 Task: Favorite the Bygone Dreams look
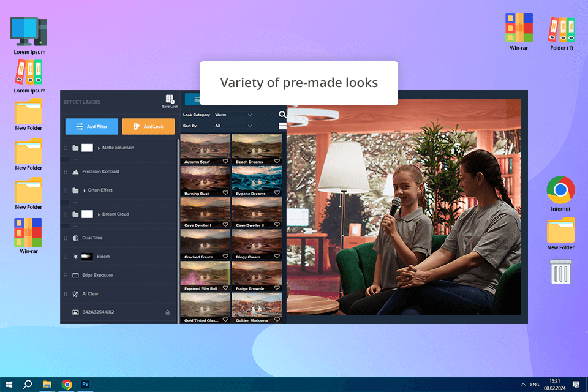pos(277,193)
